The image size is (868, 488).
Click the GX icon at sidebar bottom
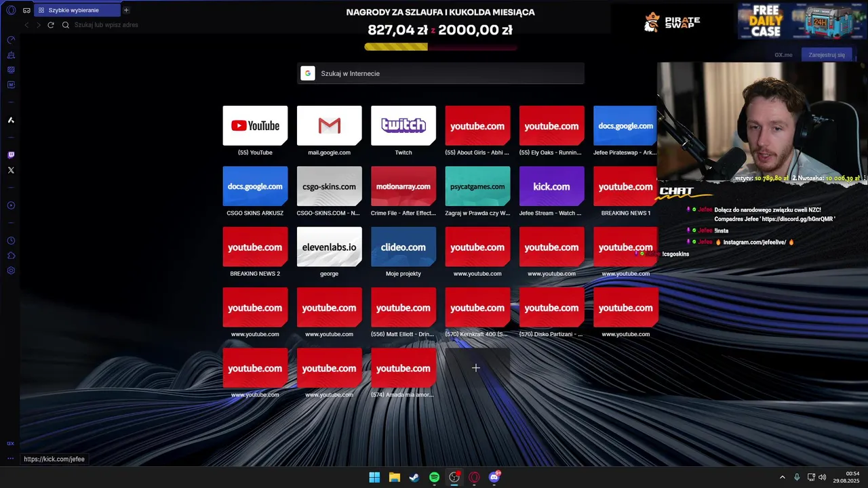[11, 443]
